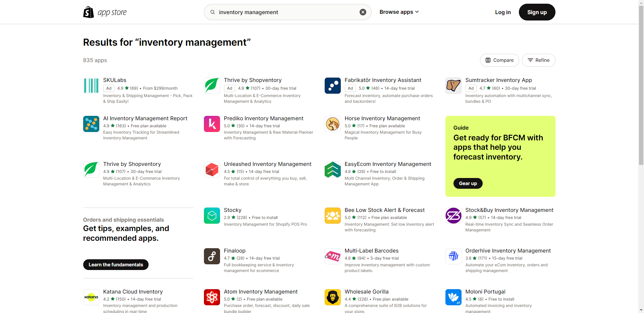Click the BFCM forecast inventory guide heading
Viewport: 644px width, 313px height.
click(498, 147)
